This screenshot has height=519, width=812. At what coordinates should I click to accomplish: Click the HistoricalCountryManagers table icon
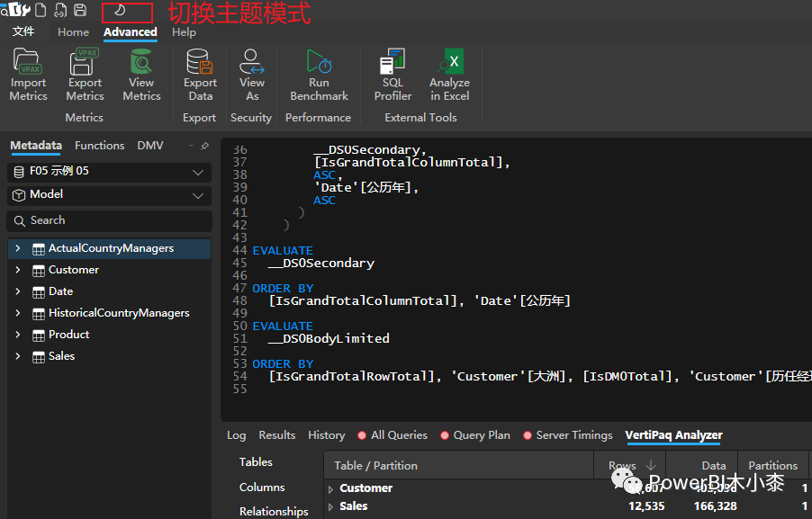(39, 314)
